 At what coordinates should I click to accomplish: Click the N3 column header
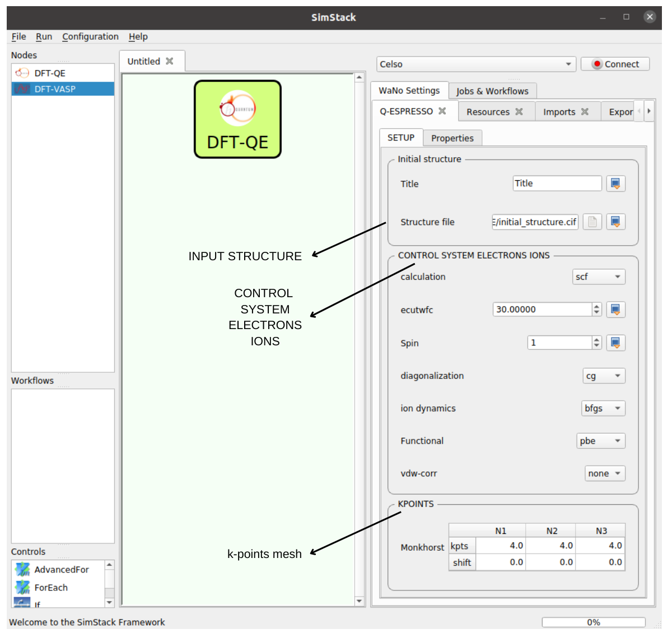[x=600, y=531]
